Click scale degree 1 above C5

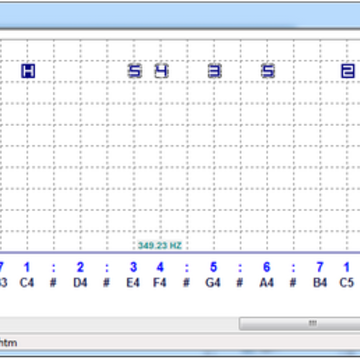(347, 267)
